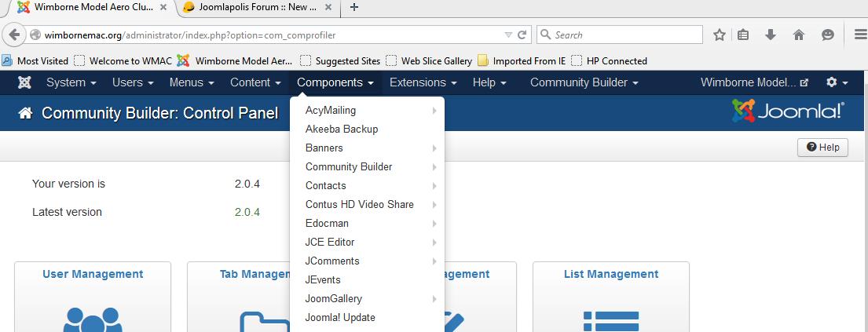Open Suggested Sites bookmark
Viewport: 868px width, 332px height.
click(340, 61)
